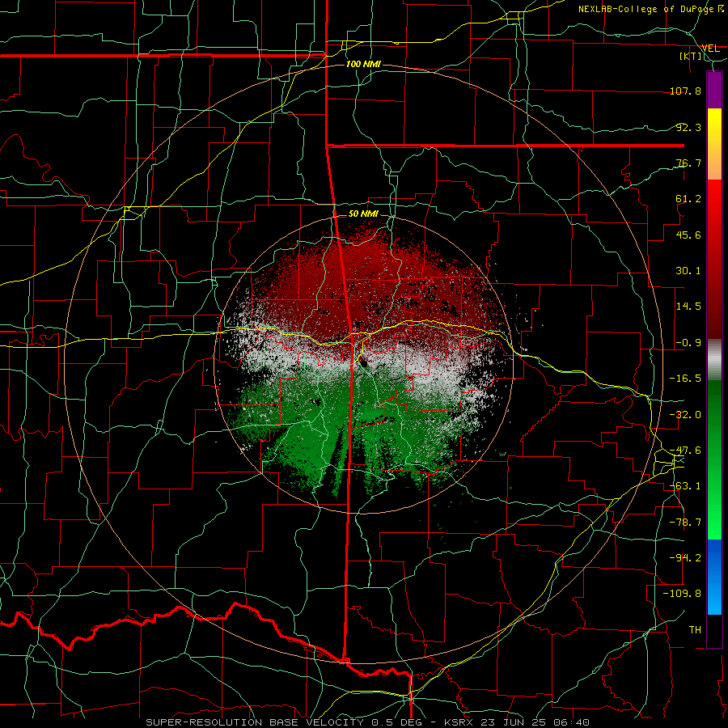Screen dimensions: 728x728
Task: Pick the gray band of the velocity scale
Action: pos(714,359)
